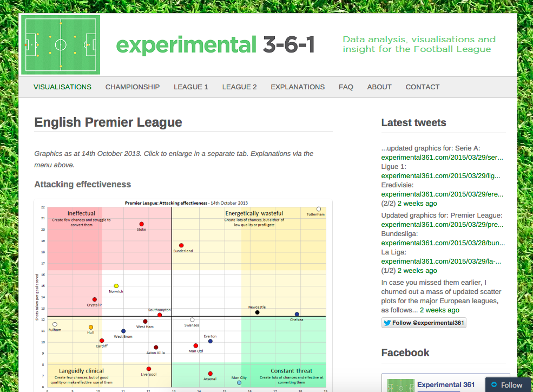Image resolution: width=533 pixels, height=392 pixels.
Task: Open the Contact page
Action: [x=422, y=87]
